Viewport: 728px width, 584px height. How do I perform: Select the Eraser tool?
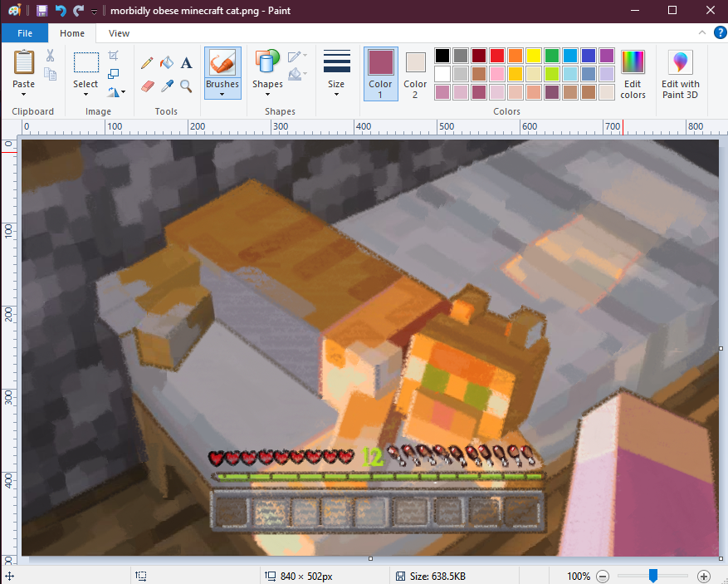pos(147,86)
